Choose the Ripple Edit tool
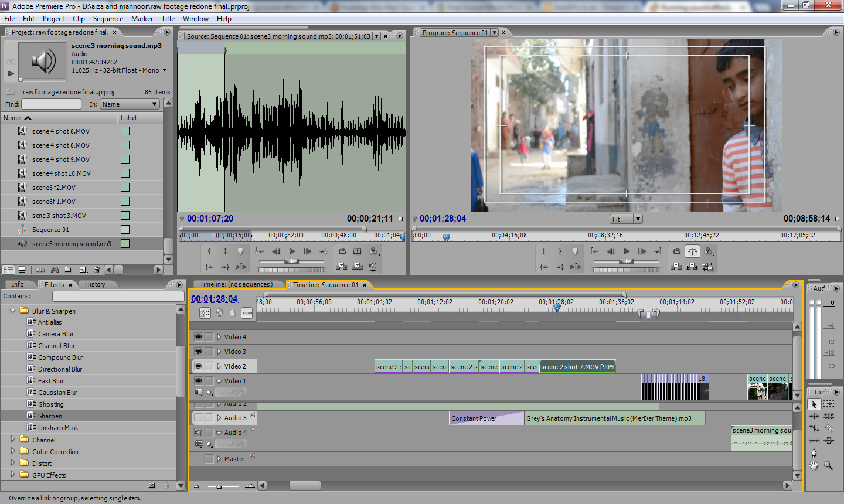Viewport: 844px width, 504px height. tap(814, 416)
